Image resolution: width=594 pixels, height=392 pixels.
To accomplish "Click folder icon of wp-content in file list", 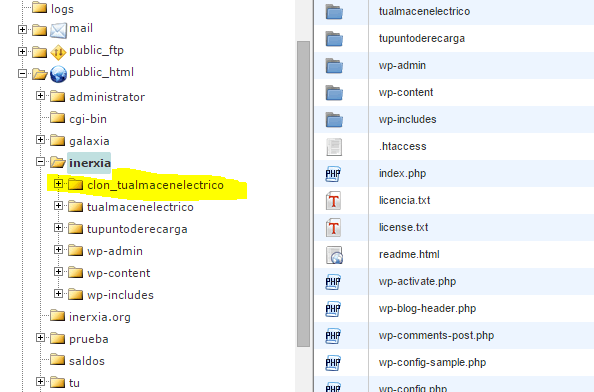I will tap(334, 92).
